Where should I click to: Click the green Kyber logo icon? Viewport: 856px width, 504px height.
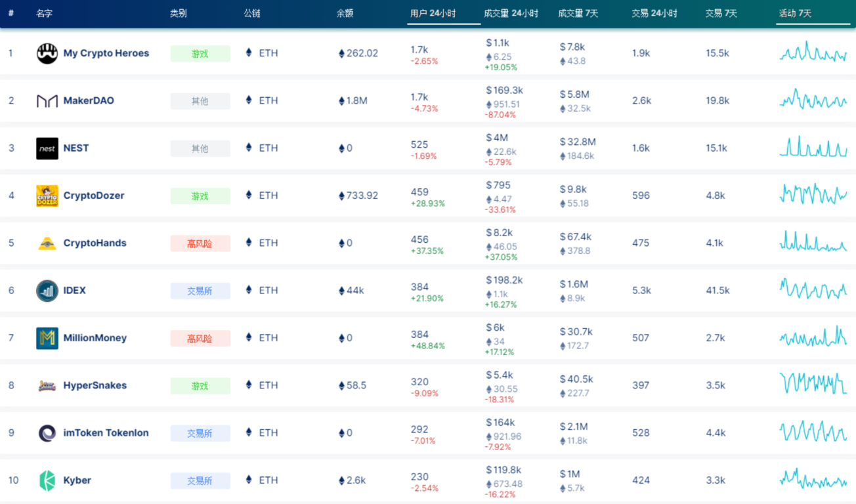pyautogui.click(x=47, y=480)
